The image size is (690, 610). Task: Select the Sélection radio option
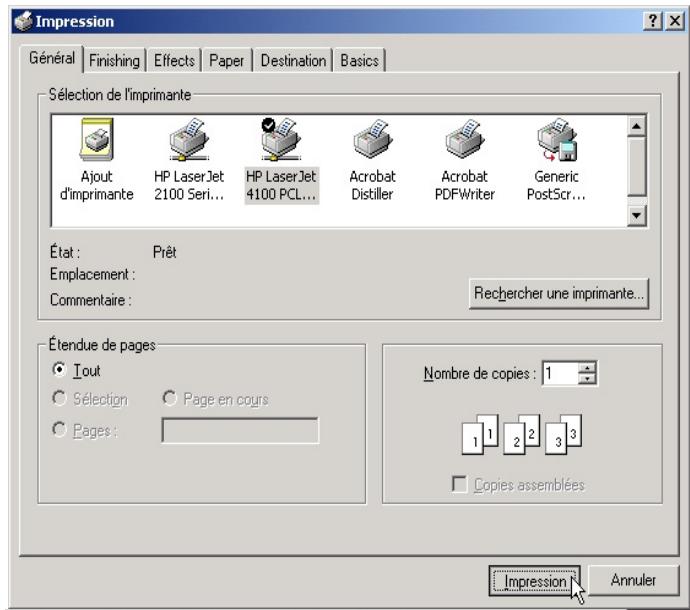(x=59, y=398)
